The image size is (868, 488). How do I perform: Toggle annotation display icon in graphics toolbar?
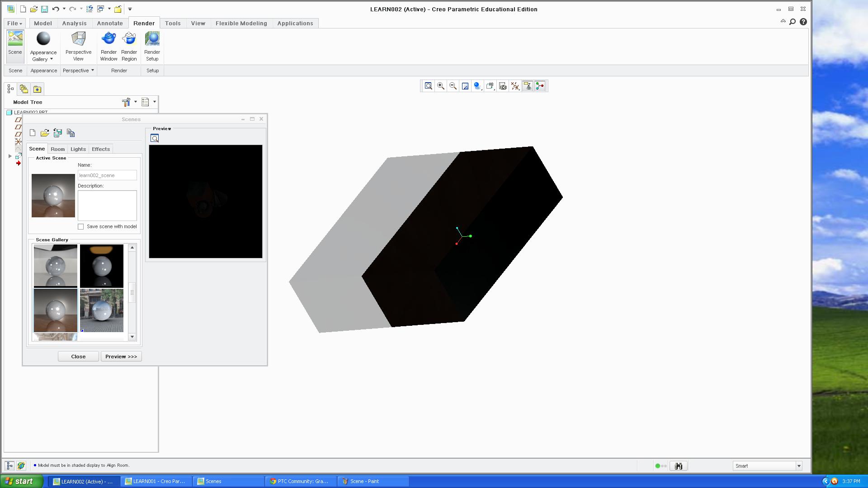click(x=528, y=86)
